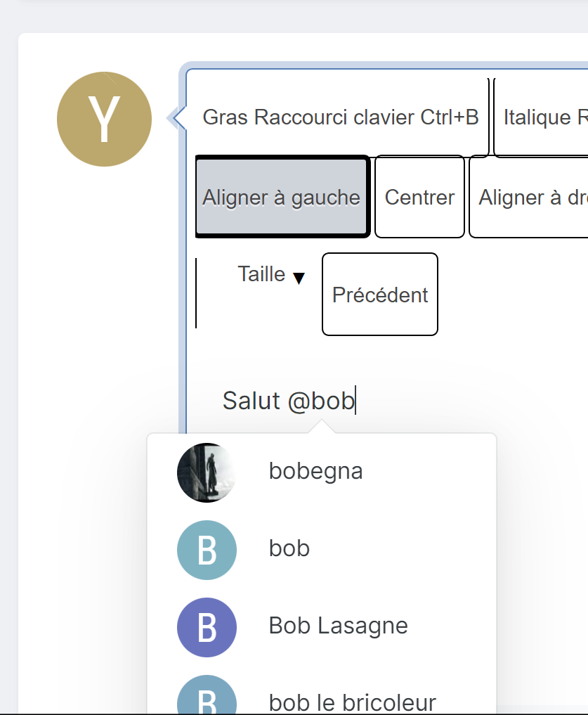Click the purple B avatar of Bob Lasagne
588x715 pixels.
pos(207,627)
